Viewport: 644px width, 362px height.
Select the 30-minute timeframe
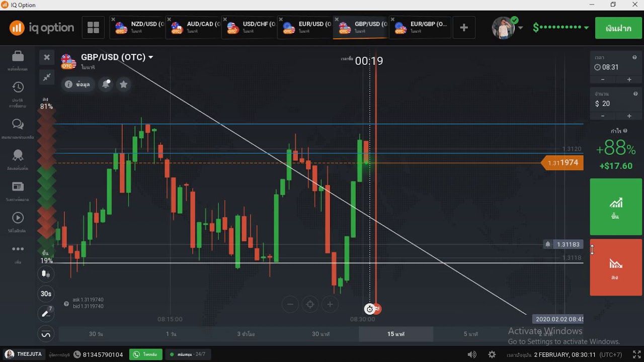[x=321, y=334]
